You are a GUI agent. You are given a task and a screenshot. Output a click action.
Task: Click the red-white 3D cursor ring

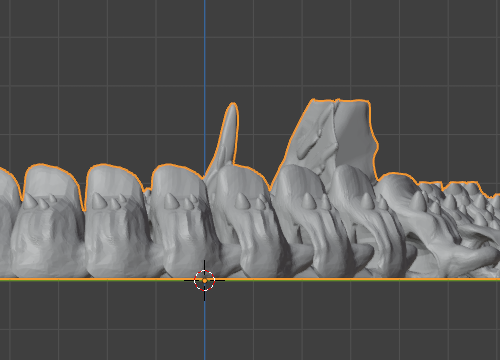204,280
